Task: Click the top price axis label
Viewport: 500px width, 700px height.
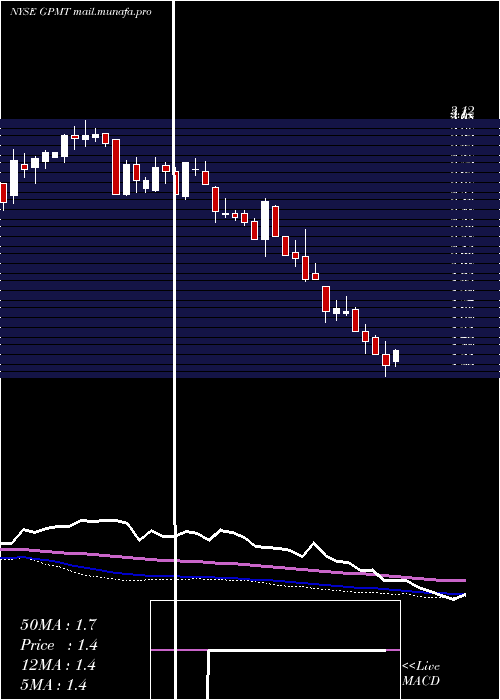Action: tap(462, 112)
